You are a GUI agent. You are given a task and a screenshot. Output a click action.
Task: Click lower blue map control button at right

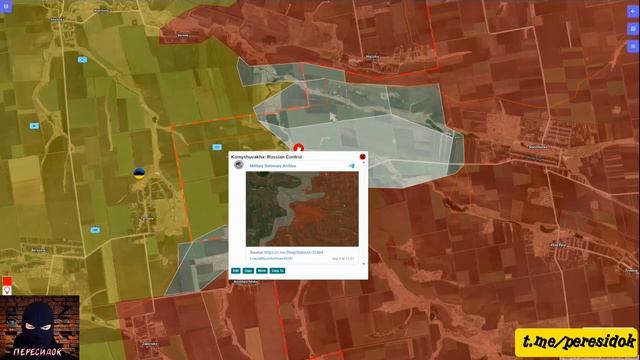coord(633,46)
